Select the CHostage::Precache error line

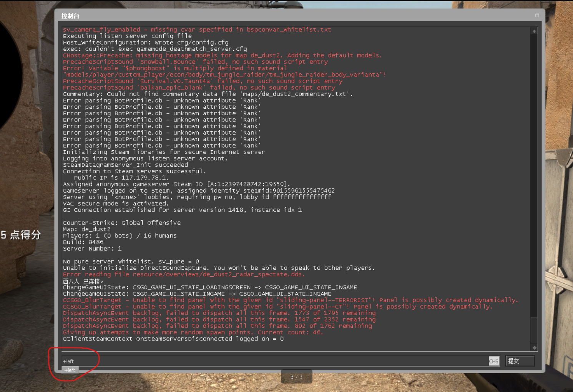(x=223, y=55)
